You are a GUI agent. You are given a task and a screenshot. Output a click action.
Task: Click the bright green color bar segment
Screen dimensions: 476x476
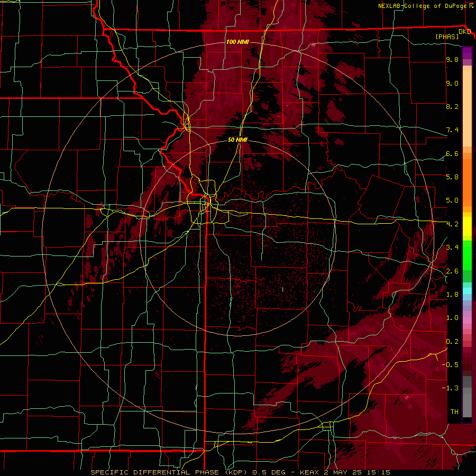click(467, 255)
